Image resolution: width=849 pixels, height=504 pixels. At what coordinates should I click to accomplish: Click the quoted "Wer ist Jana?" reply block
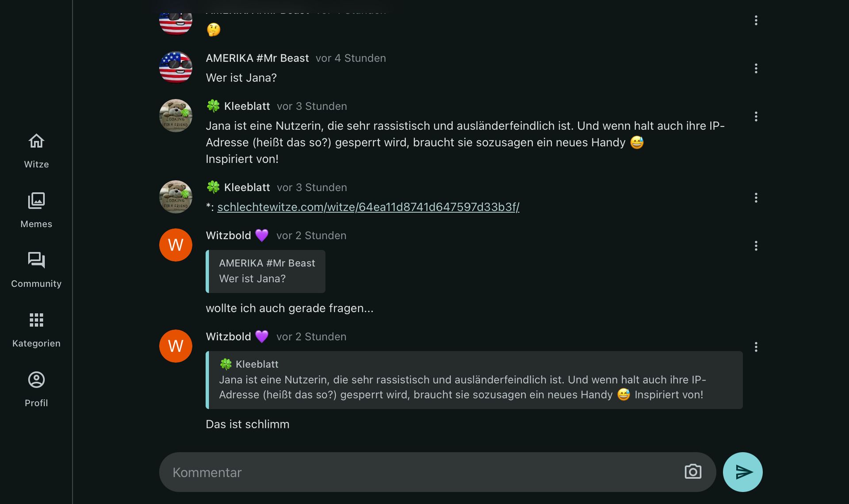point(266,271)
